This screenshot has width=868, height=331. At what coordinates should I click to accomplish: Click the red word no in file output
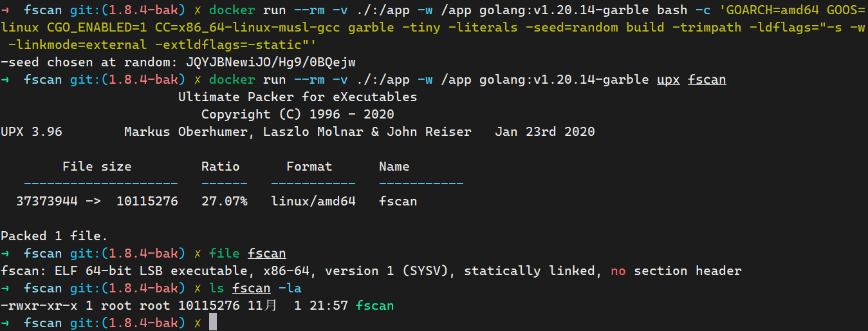tap(618, 271)
